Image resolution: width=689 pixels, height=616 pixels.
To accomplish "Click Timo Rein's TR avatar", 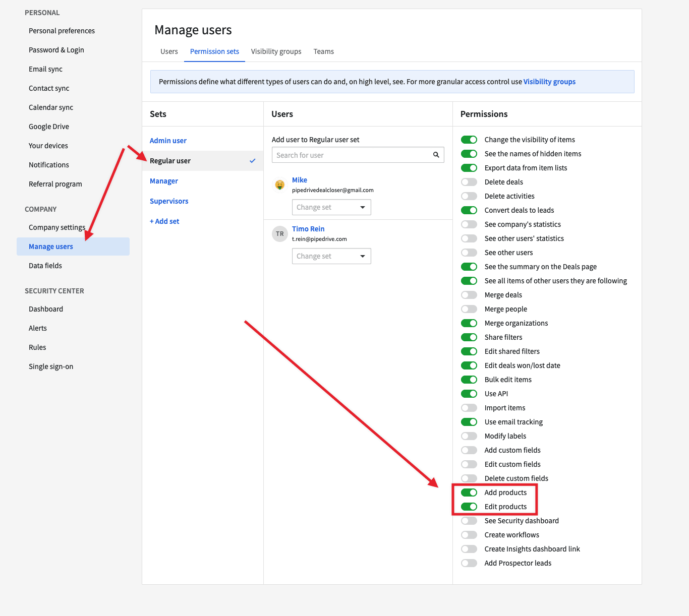I will click(279, 234).
